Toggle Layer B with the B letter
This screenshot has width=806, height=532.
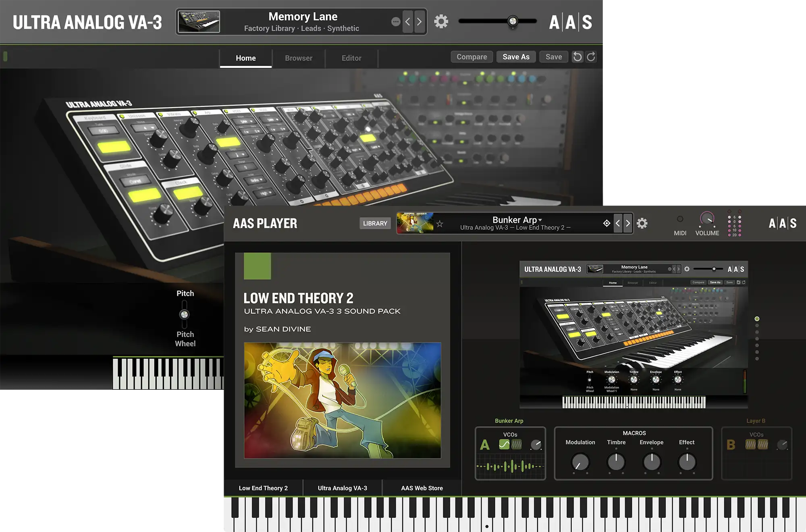[x=731, y=445]
